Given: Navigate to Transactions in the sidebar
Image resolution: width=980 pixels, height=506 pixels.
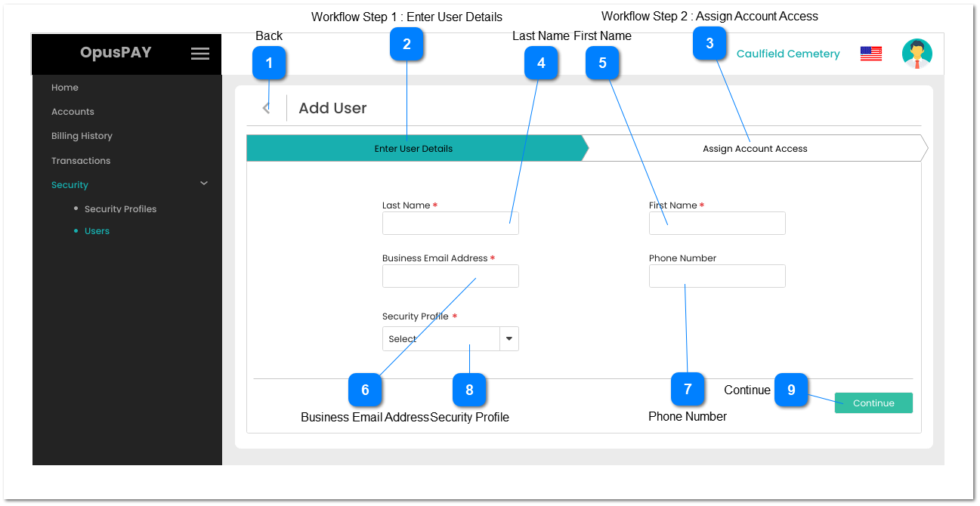Looking at the screenshot, I should tap(81, 161).
